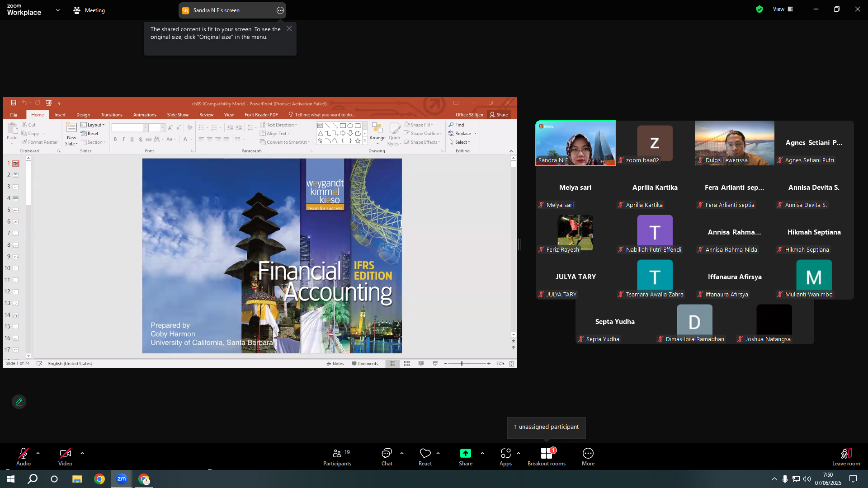This screenshot has width=868, height=488.
Task: Click Comments in PowerPoint status bar
Action: point(365,364)
